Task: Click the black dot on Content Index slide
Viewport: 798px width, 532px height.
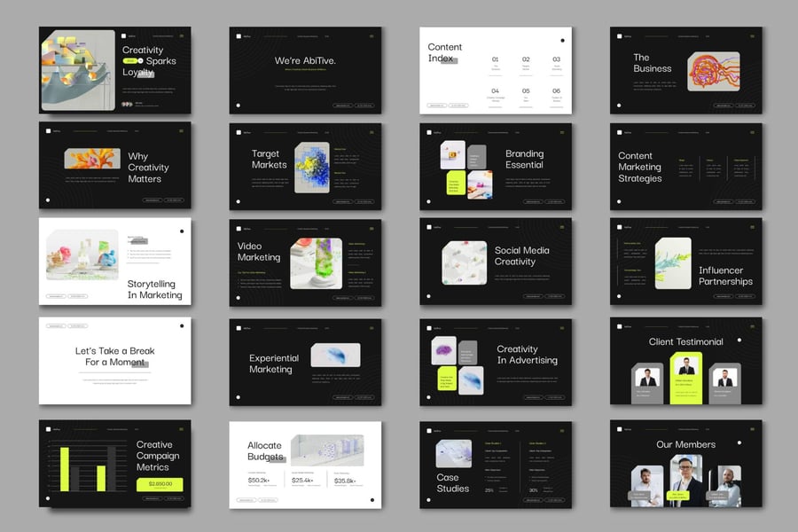Action: point(562,40)
